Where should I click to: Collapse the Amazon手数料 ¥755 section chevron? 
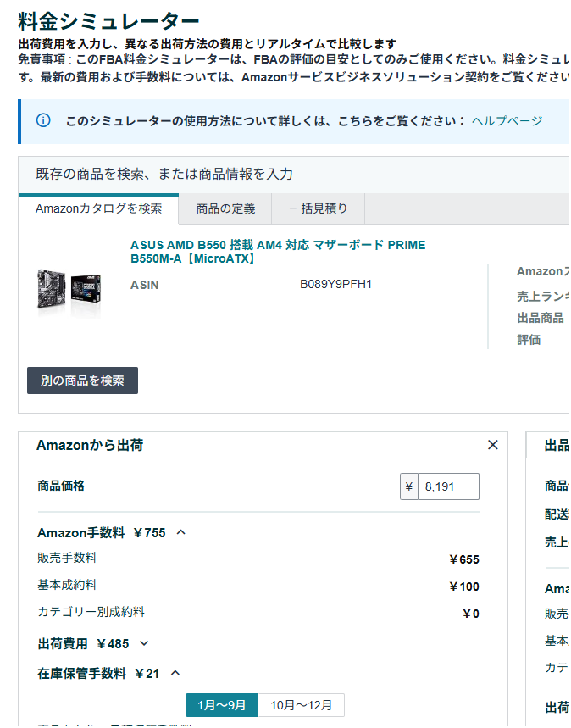(x=181, y=532)
